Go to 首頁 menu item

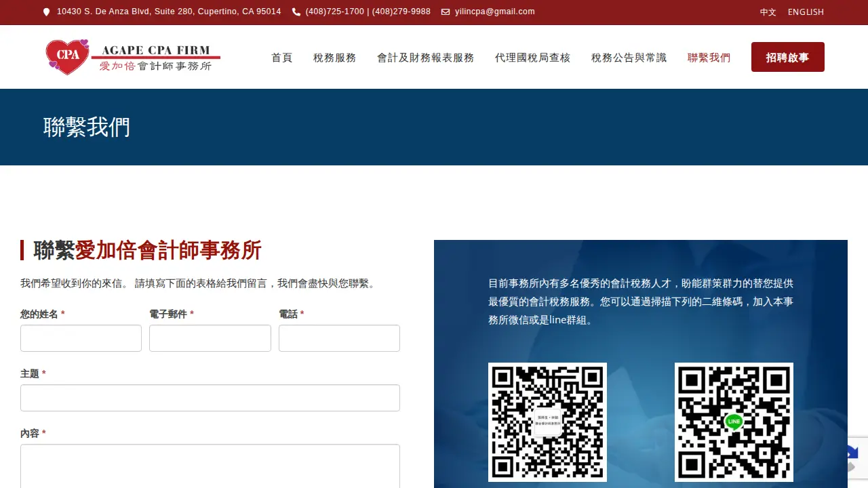point(282,58)
